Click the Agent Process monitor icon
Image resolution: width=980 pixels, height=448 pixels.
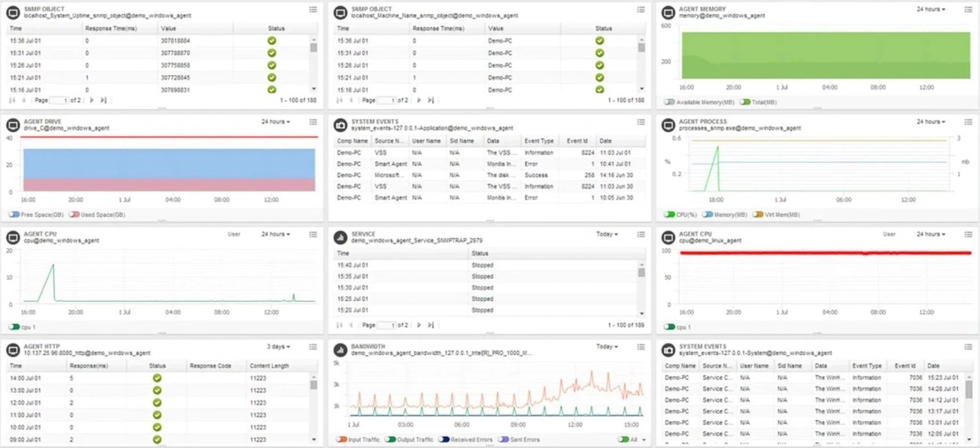[x=668, y=125]
